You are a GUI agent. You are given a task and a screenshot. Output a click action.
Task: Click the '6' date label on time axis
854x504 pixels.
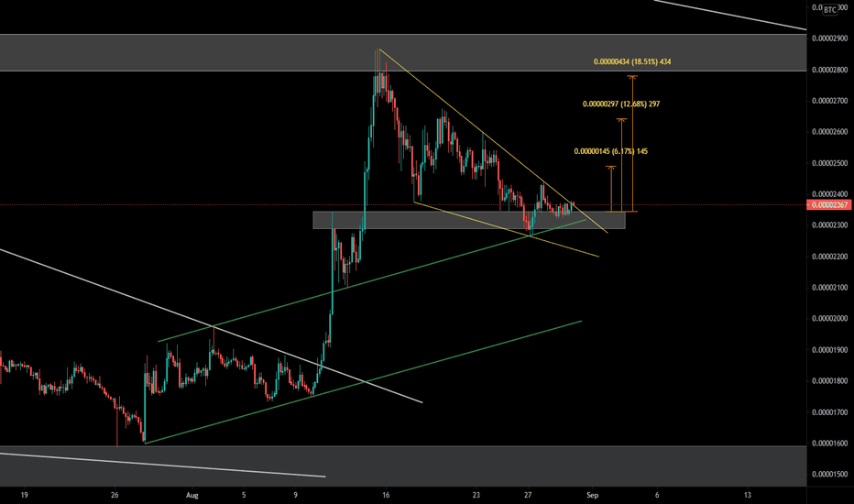tap(657, 495)
